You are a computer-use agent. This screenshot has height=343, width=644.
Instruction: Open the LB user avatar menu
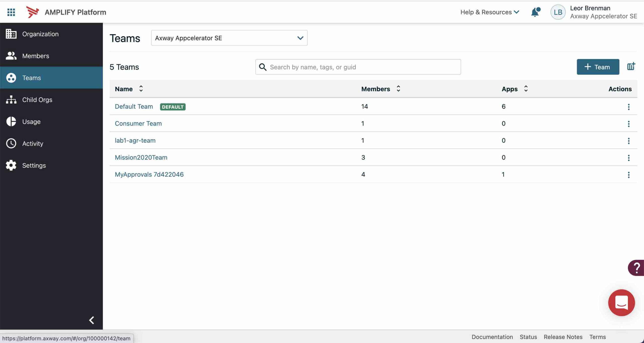pyautogui.click(x=558, y=12)
